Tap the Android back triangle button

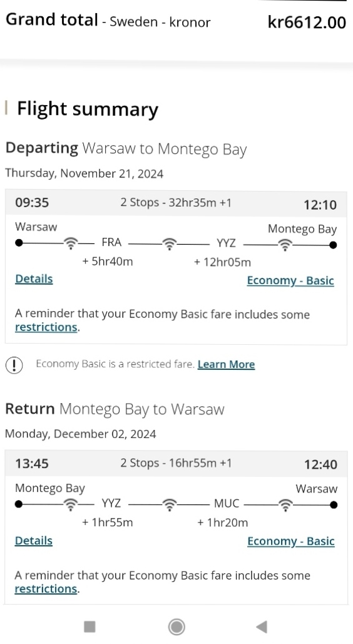[262, 626]
